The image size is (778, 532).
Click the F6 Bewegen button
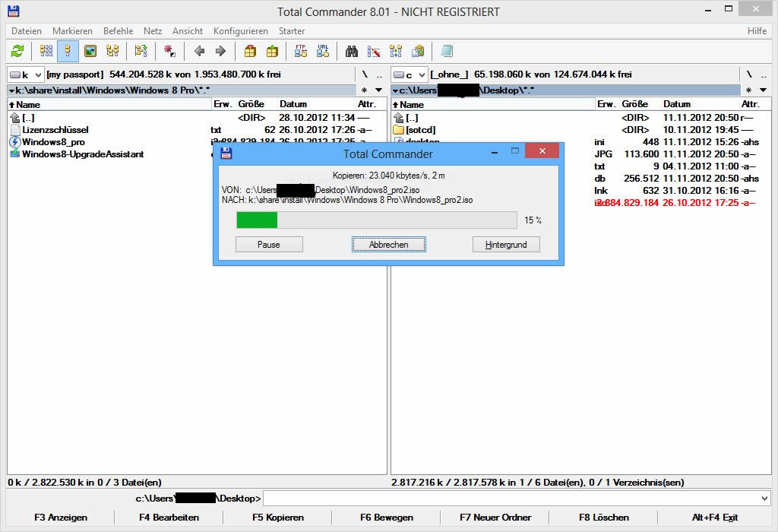[387, 518]
